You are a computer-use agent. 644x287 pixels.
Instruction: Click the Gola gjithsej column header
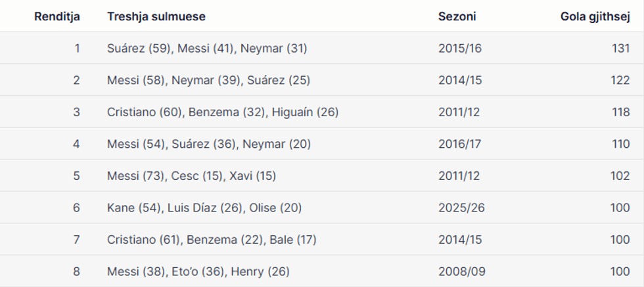coord(595,16)
